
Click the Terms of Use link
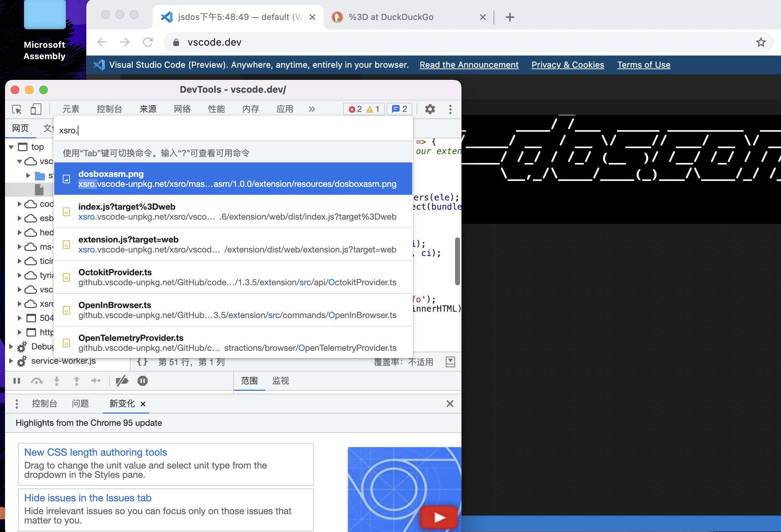tap(643, 65)
